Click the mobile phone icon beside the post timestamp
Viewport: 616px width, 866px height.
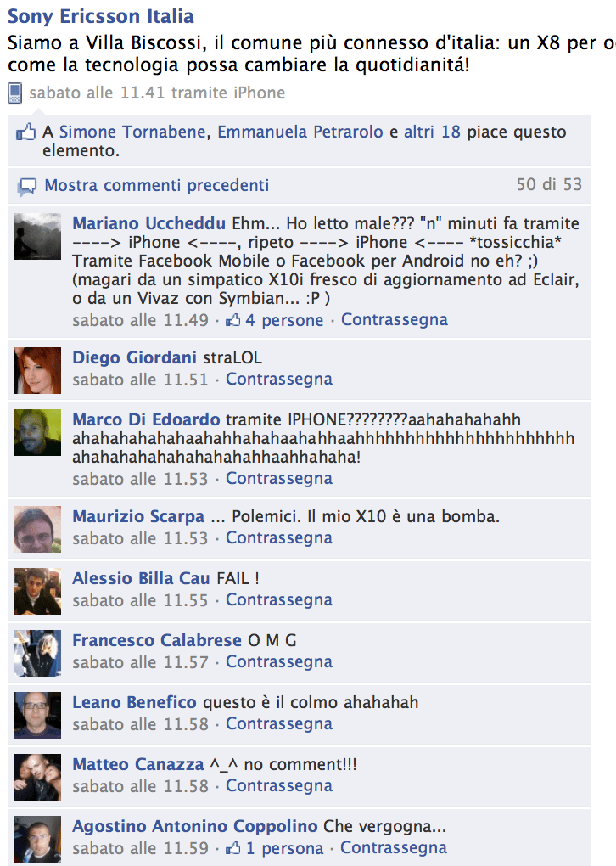15,93
